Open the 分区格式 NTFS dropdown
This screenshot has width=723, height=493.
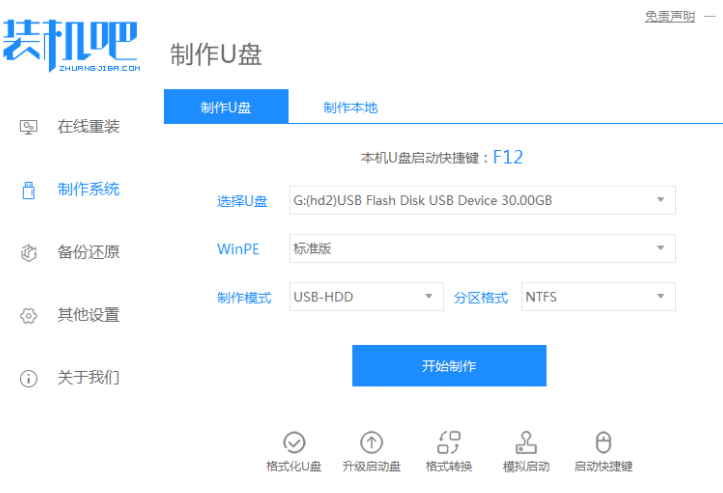[599, 297]
